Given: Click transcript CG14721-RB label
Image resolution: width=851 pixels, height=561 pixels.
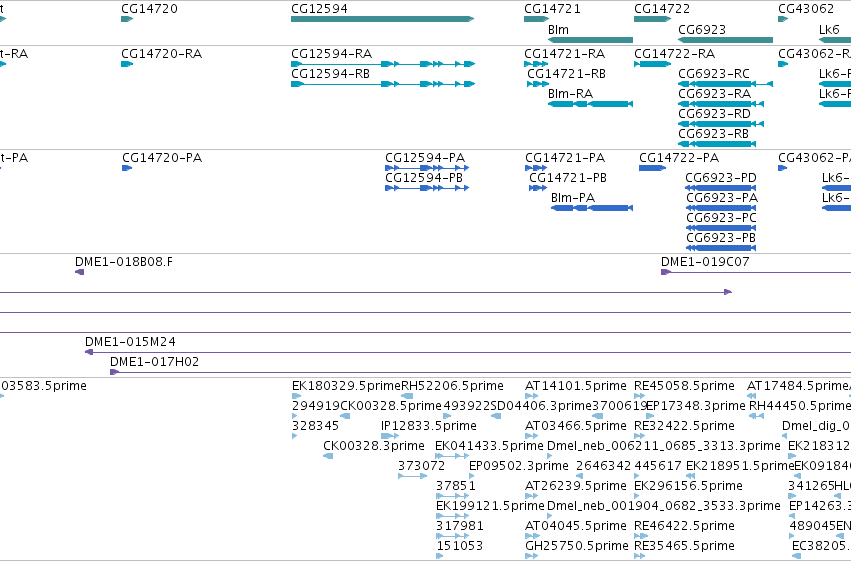Looking at the screenshot, I should [x=566, y=74].
